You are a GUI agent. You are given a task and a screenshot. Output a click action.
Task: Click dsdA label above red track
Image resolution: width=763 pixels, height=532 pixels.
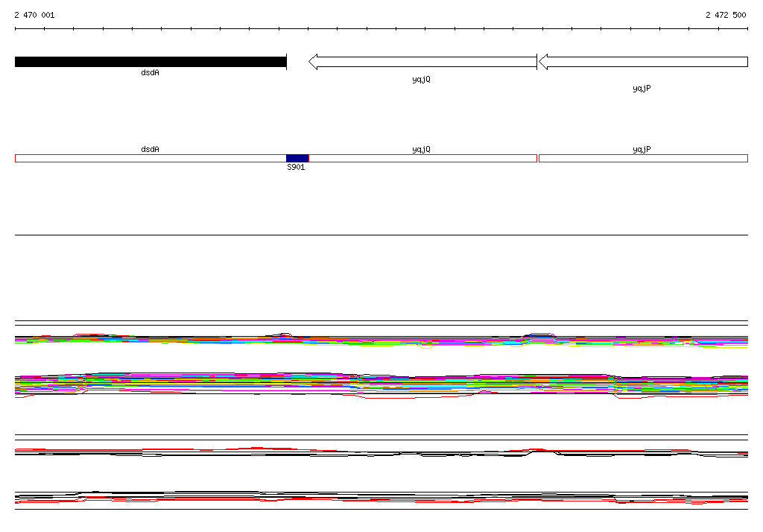150,149
